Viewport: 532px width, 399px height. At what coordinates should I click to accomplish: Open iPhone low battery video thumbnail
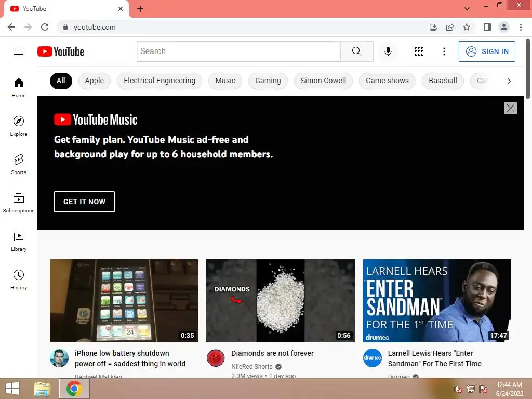(x=124, y=301)
